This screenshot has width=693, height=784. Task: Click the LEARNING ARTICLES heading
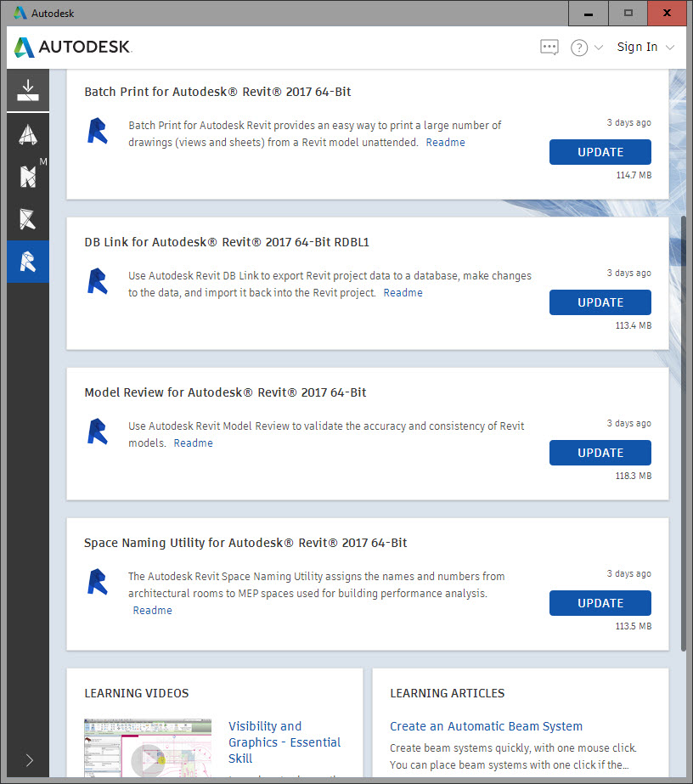447,693
